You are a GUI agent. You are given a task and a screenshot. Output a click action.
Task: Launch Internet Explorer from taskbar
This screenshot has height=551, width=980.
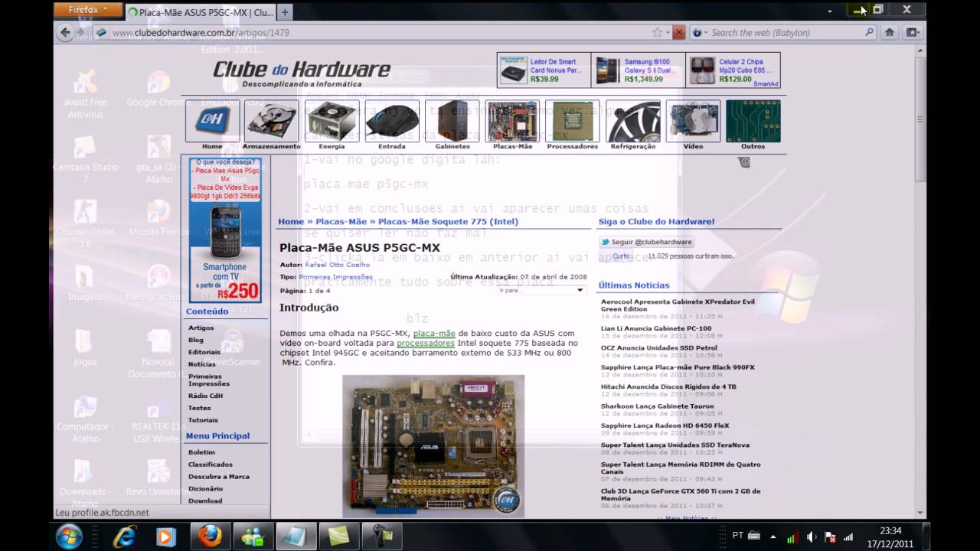(124, 536)
